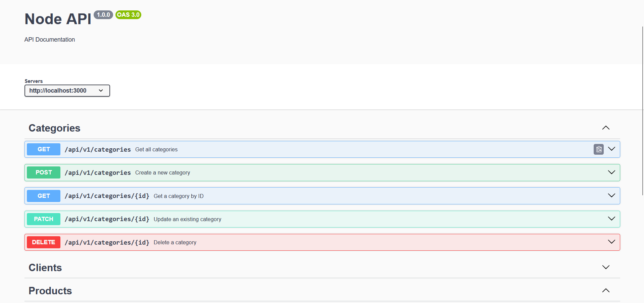Expand the Get all categories operation chevron
The image size is (644, 303).
coord(611,149)
